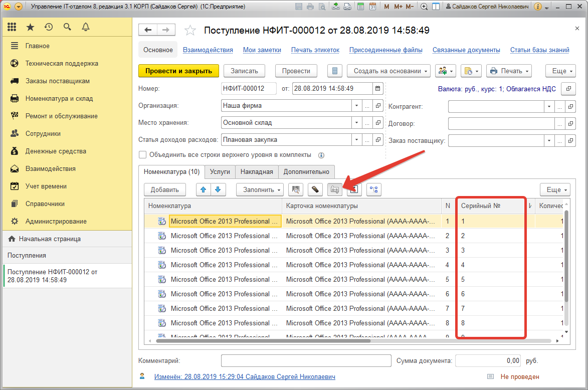
Task: Move row down with blue arrow
Action: pos(218,190)
